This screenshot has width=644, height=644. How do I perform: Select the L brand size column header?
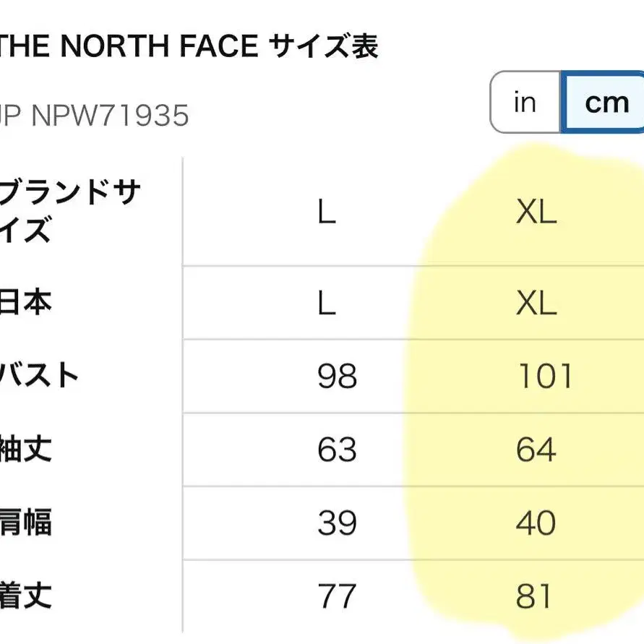(327, 212)
